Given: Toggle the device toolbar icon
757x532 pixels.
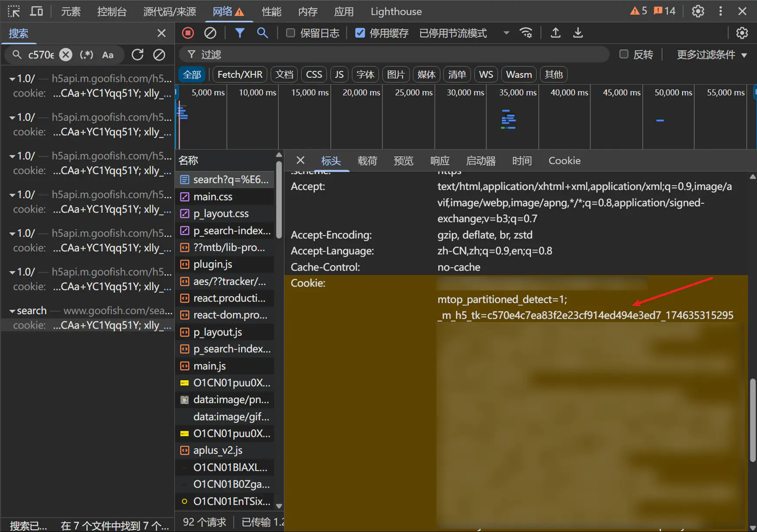Looking at the screenshot, I should (x=37, y=11).
